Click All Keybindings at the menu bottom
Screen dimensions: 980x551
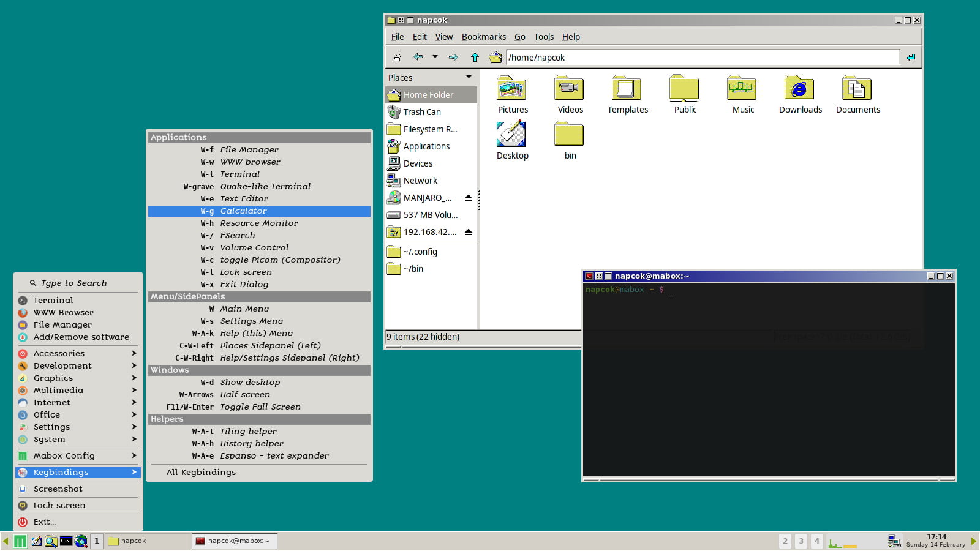[x=201, y=472]
